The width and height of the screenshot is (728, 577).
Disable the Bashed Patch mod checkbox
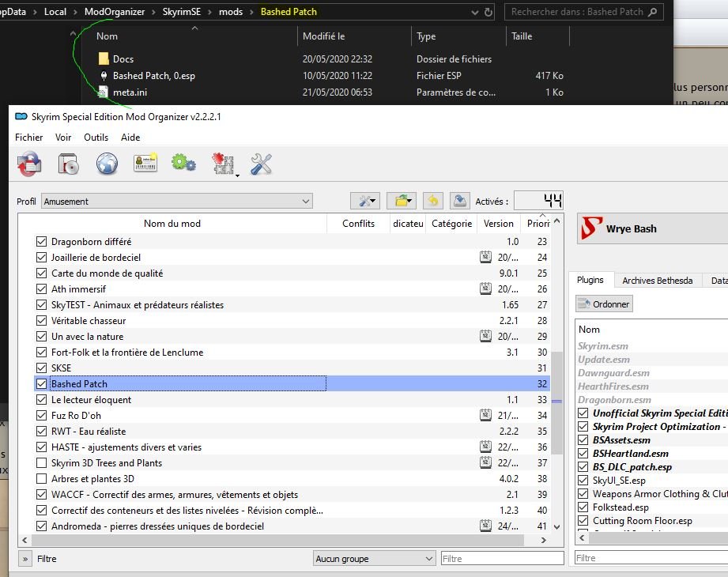(x=41, y=384)
